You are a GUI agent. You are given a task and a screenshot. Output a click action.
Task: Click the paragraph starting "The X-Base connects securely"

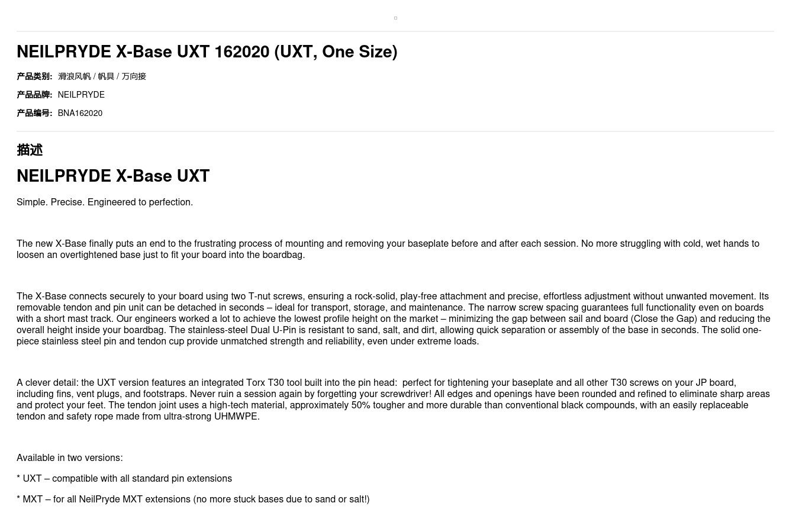393,319
